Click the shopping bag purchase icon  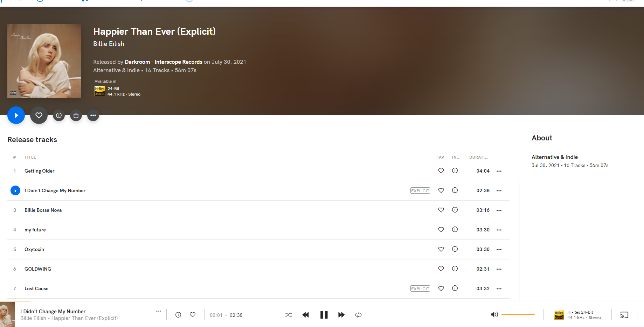point(76,115)
